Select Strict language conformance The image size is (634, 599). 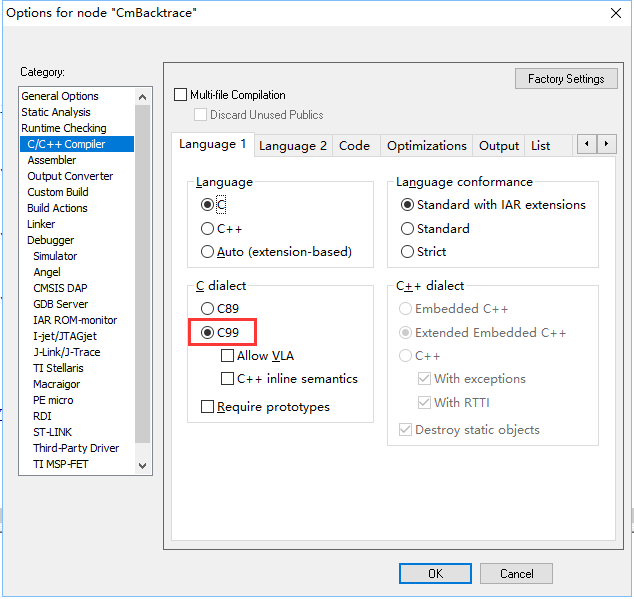(x=407, y=252)
